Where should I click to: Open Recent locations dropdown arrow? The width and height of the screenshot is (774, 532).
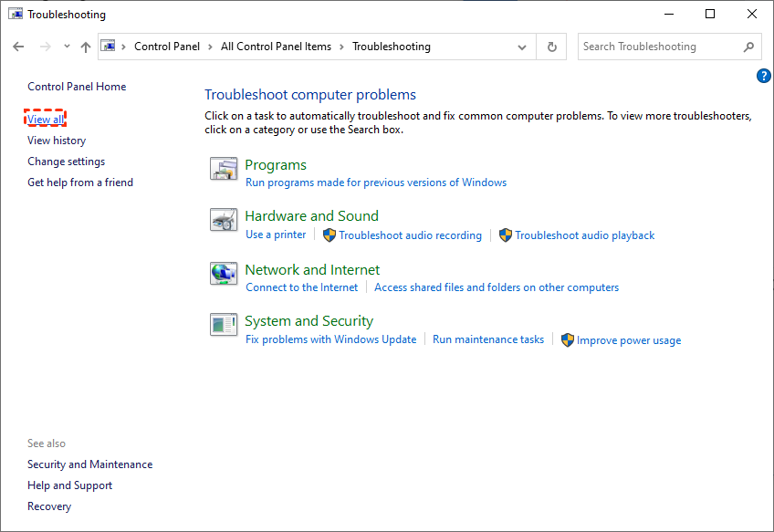click(67, 47)
